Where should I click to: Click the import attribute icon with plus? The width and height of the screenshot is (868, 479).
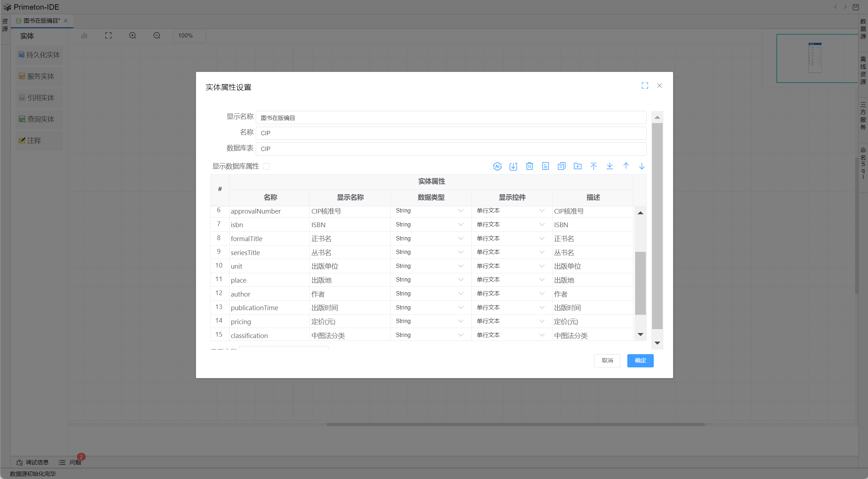pos(513,166)
